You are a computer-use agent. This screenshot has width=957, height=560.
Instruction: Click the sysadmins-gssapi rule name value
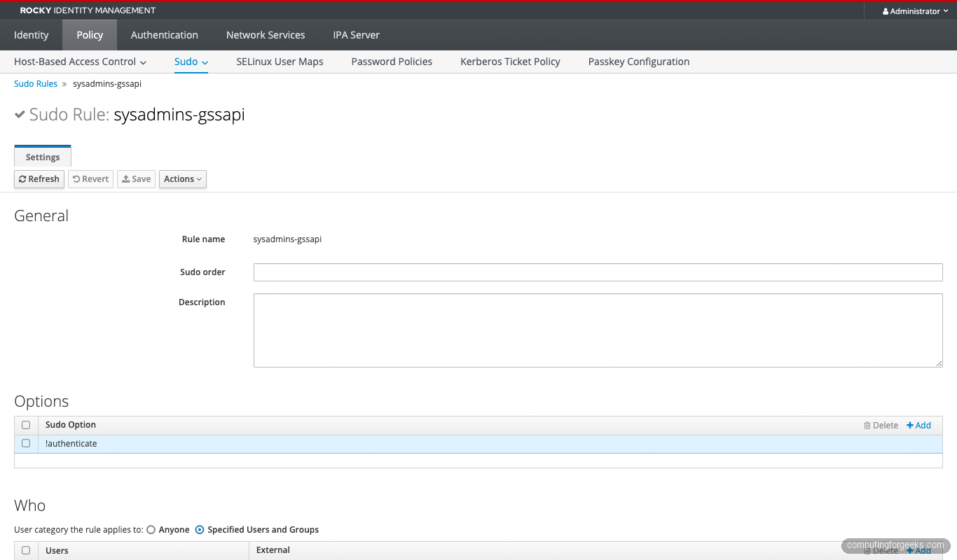(287, 239)
